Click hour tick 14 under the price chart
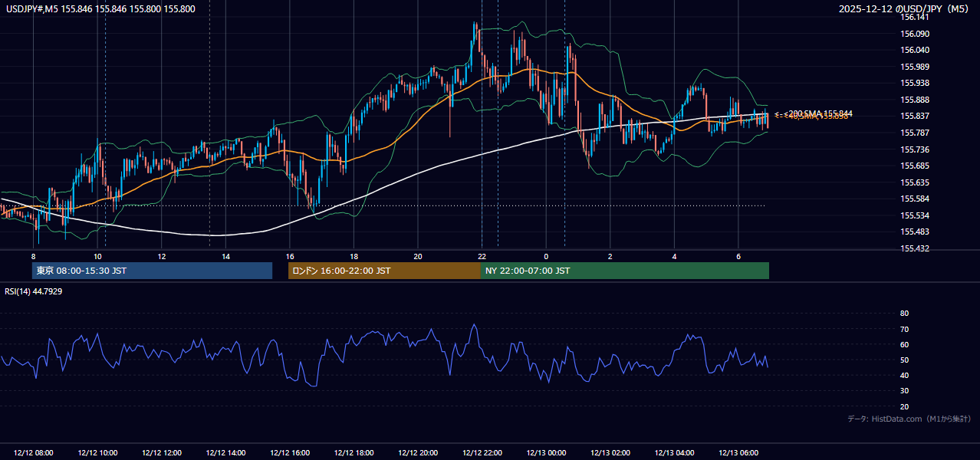 (x=225, y=256)
